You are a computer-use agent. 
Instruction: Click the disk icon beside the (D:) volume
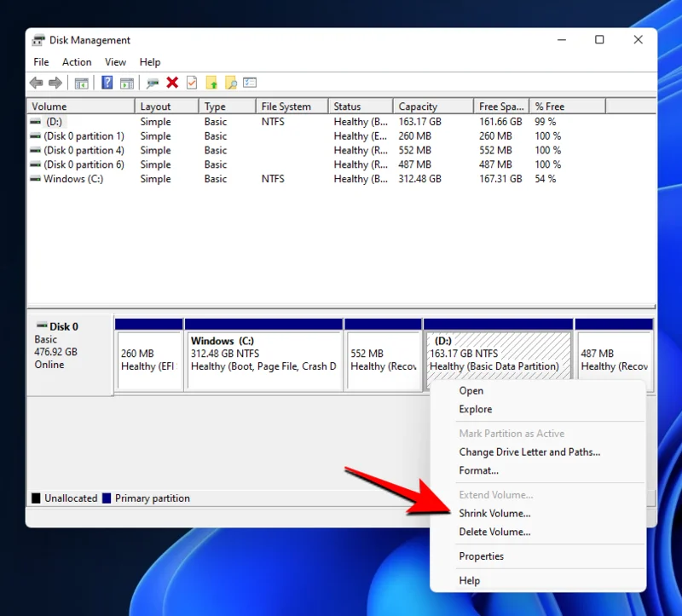tap(33, 122)
